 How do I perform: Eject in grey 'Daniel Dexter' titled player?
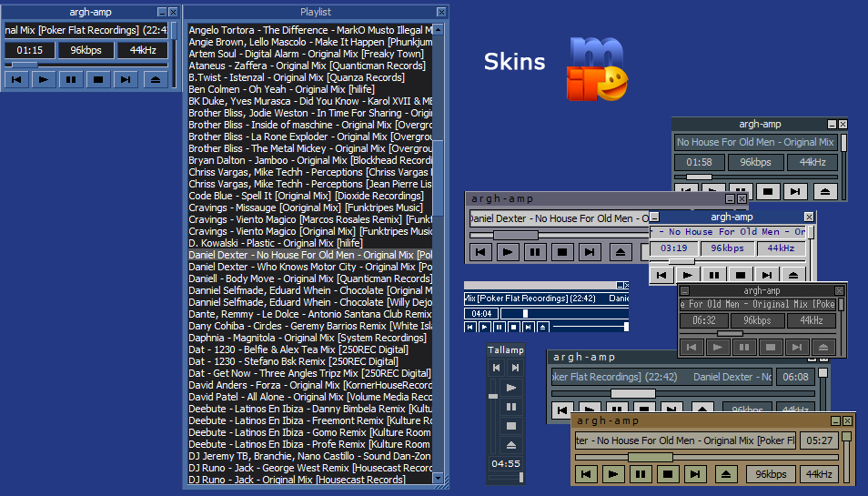pyautogui.click(x=620, y=252)
